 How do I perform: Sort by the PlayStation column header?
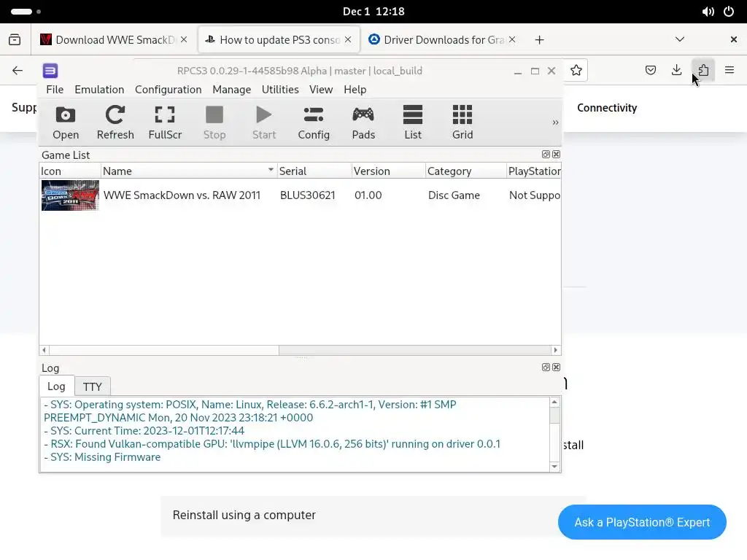point(533,171)
